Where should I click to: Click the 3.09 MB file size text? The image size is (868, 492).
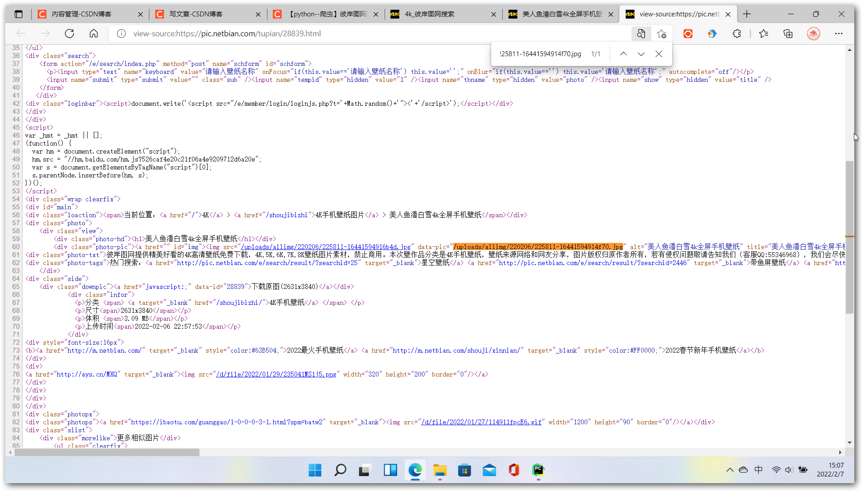pyautogui.click(x=137, y=319)
